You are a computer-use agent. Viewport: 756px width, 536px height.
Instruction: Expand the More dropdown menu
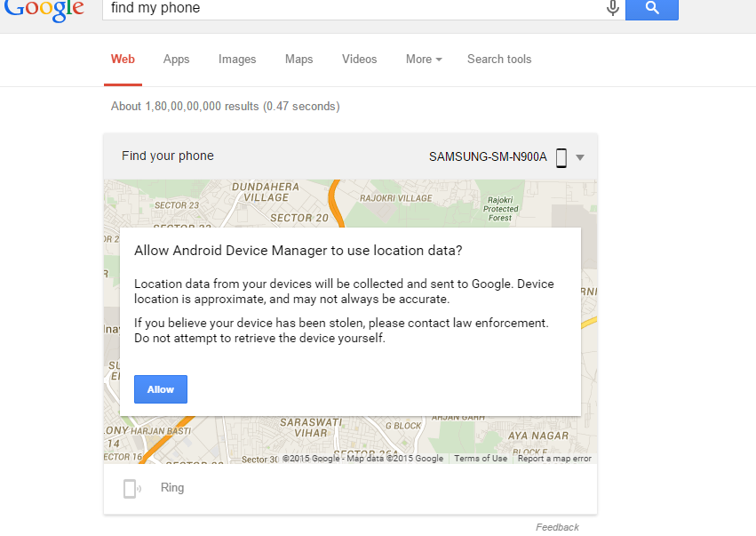(424, 60)
